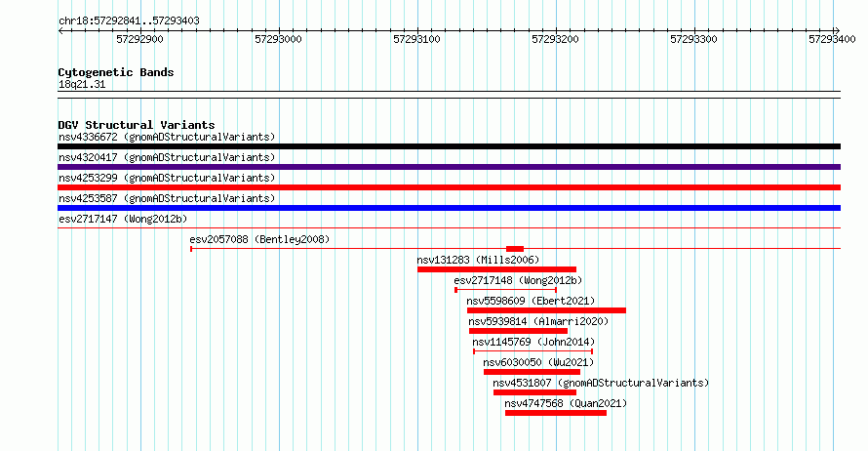Click the nsv6030050 (Wu2021) label

[538, 362]
